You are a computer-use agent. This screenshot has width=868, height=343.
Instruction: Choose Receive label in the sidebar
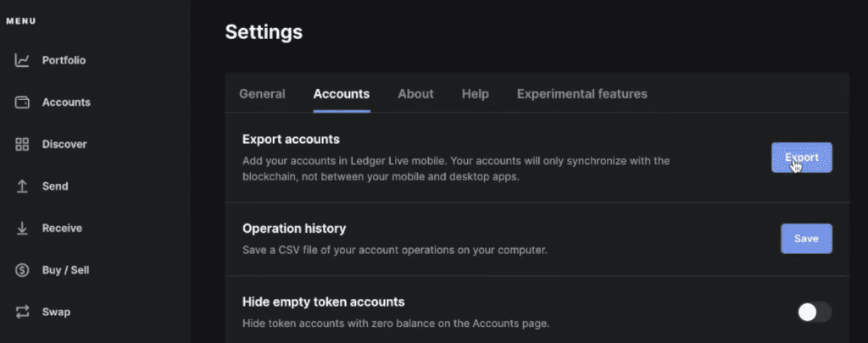coord(62,228)
